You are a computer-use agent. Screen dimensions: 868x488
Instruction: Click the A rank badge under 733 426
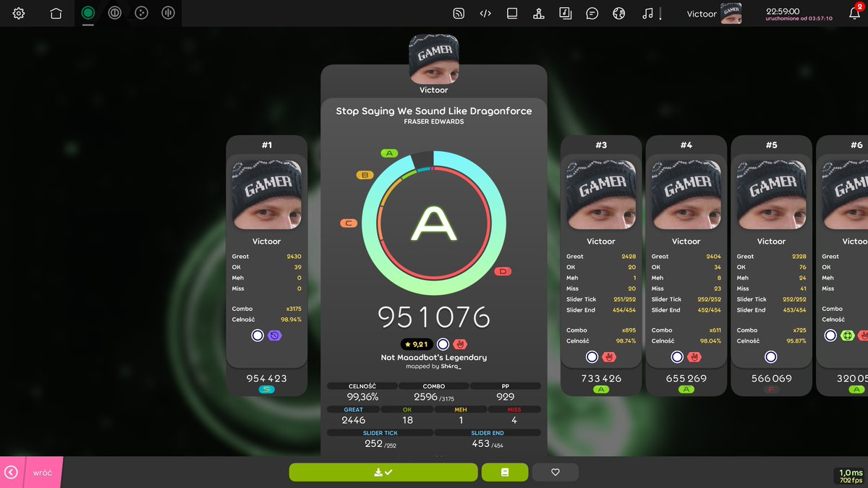601,390
